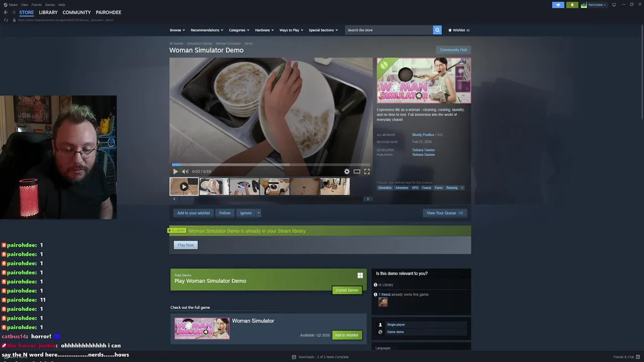Click the Steam announcements megaphone icon
Screen dimensions: 644x362
(x=558, y=5)
